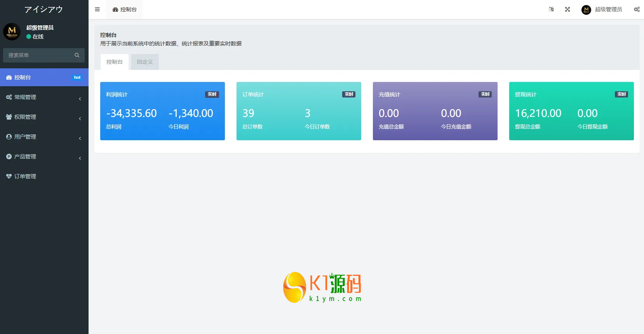
Task: Switch to the 自定义 tab
Action: tap(145, 62)
